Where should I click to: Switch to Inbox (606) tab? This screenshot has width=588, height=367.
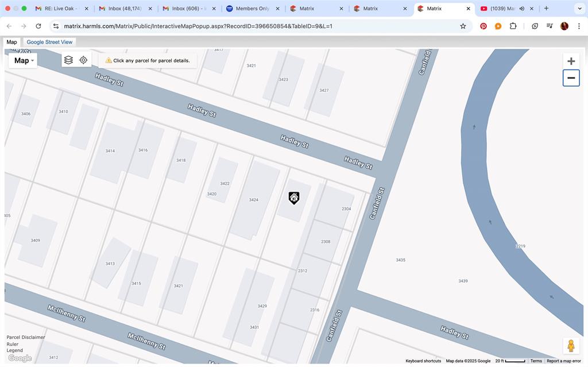coord(189,8)
